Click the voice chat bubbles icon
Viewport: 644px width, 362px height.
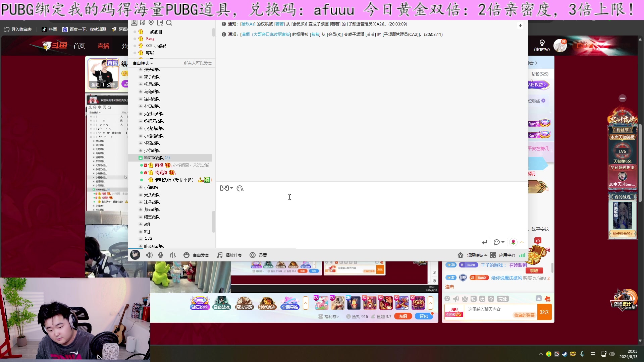(143, 23)
